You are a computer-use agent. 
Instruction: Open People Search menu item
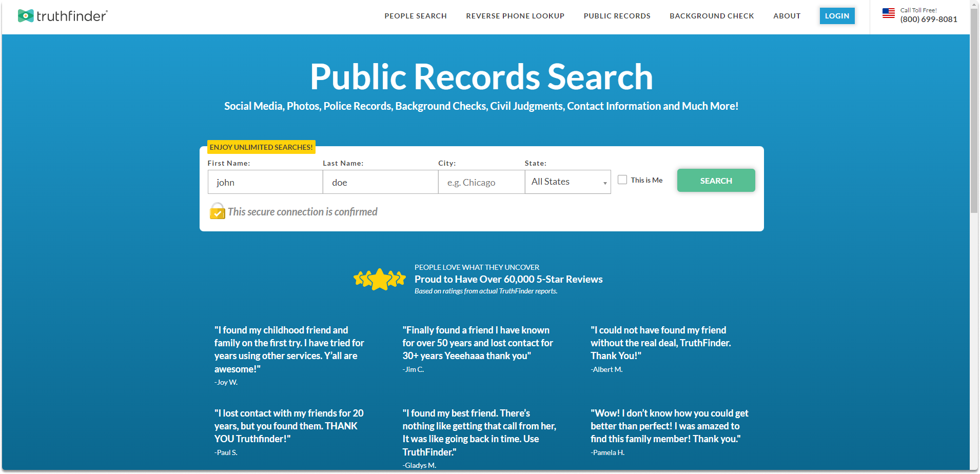coord(416,16)
